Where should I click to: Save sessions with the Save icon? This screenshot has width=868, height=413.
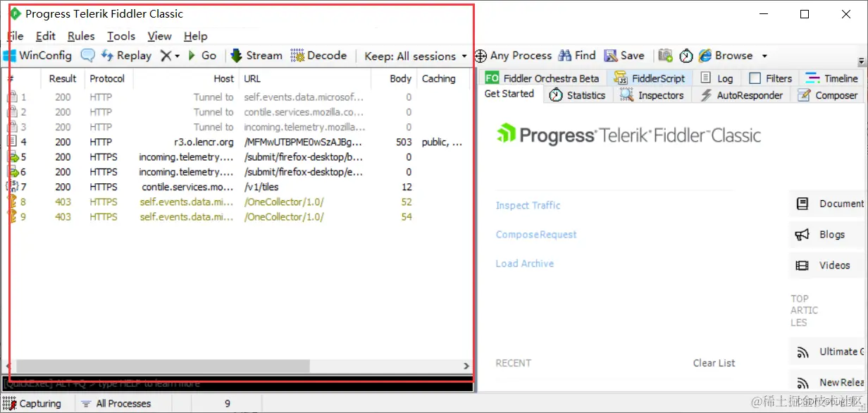click(x=624, y=56)
